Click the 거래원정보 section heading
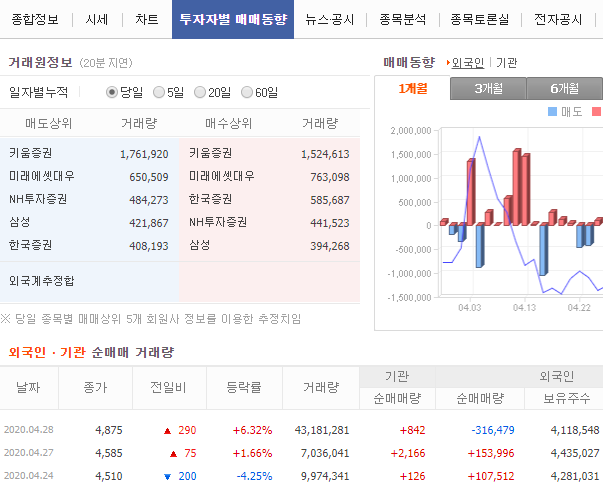This screenshot has height=495, width=603. (40, 62)
